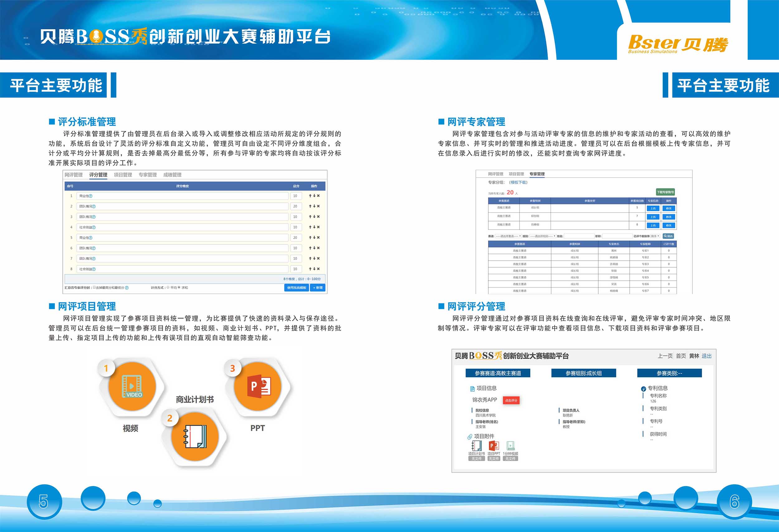
Task: Click the document icon beside 项目信息
Action: 472,389
